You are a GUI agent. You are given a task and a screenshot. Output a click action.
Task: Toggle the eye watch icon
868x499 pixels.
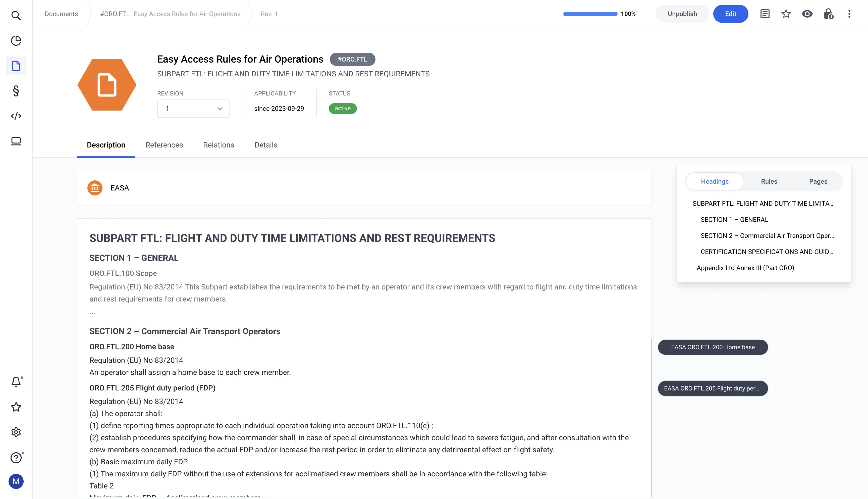(807, 14)
